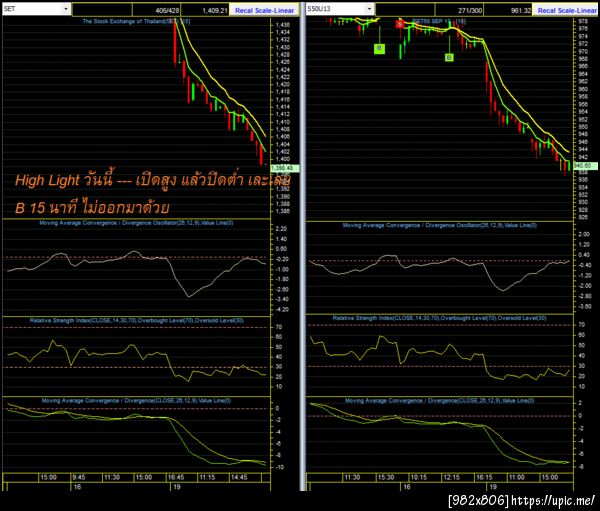This screenshot has height=511, width=600.
Task: Click date 16 on the SET date axis
Action: (77, 487)
